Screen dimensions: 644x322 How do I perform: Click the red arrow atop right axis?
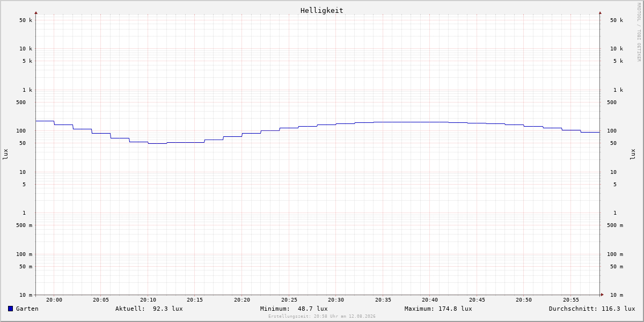coord(600,12)
